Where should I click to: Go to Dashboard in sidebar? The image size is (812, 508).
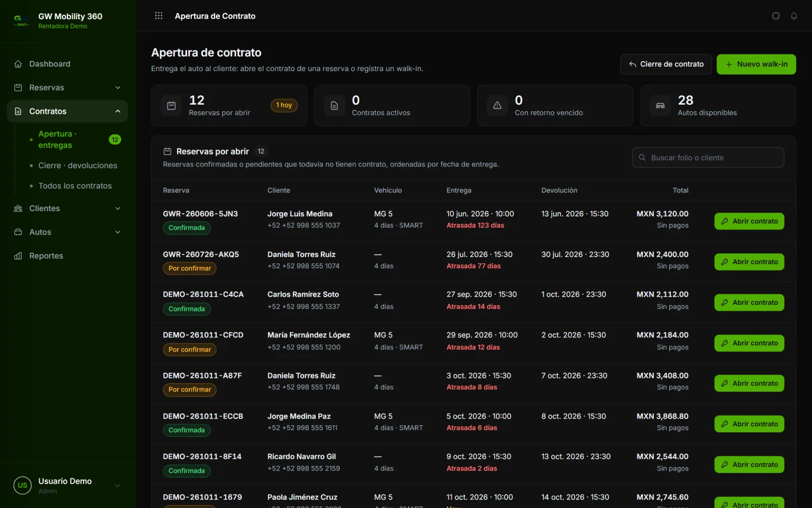click(67, 64)
